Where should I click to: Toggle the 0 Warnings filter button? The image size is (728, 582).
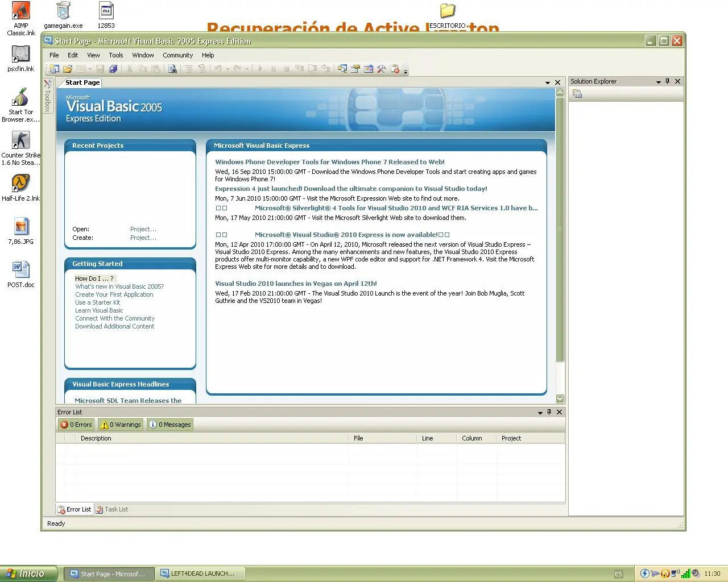120,425
